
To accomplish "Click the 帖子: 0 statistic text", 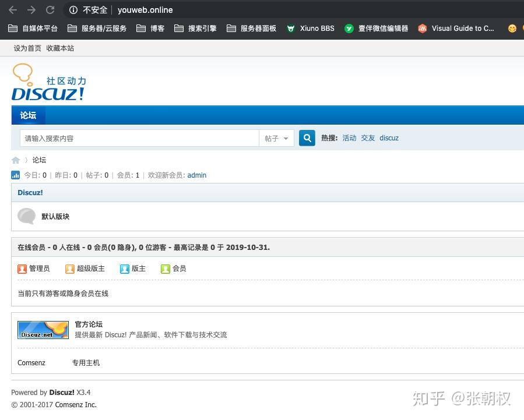I will [x=97, y=175].
